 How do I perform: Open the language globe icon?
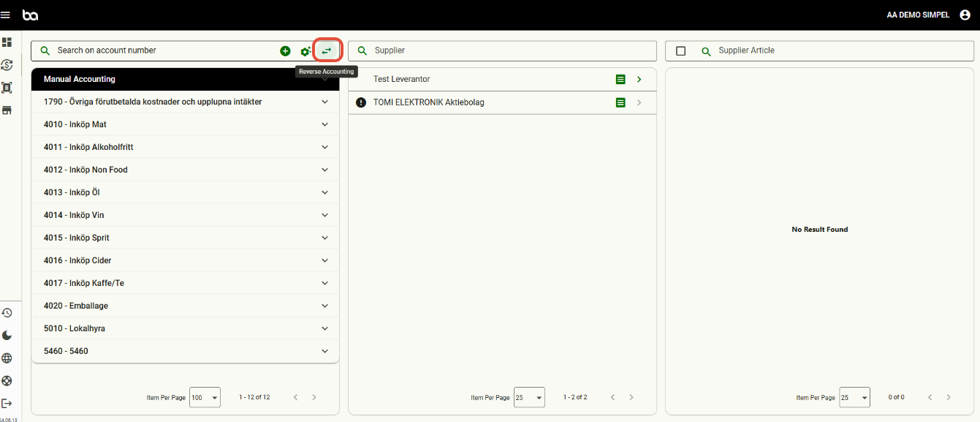[x=7, y=358]
